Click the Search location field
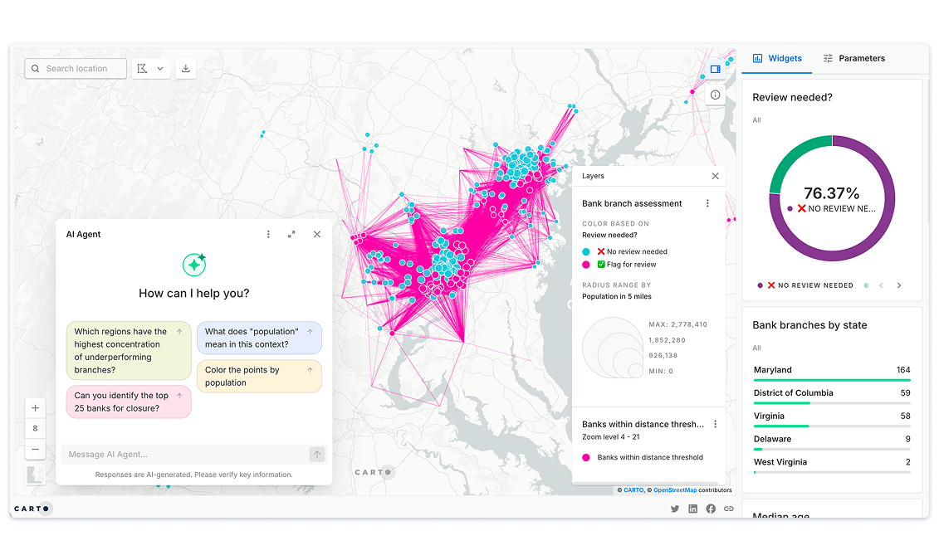Image resolution: width=939 pixels, height=560 pixels. (76, 68)
